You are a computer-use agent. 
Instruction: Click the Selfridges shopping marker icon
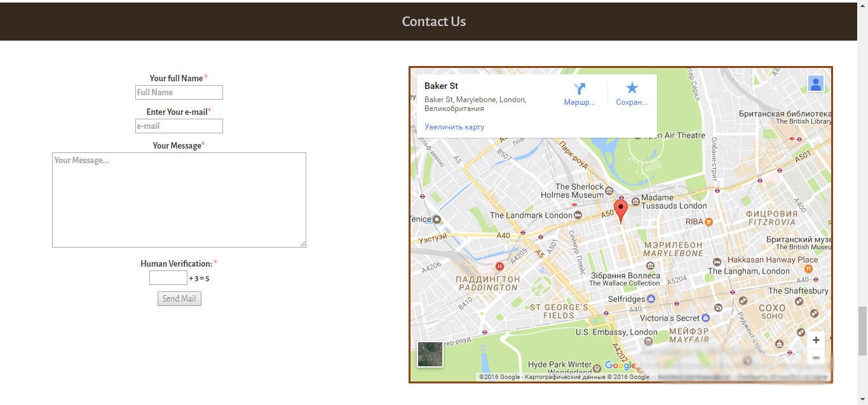[x=651, y=299]
